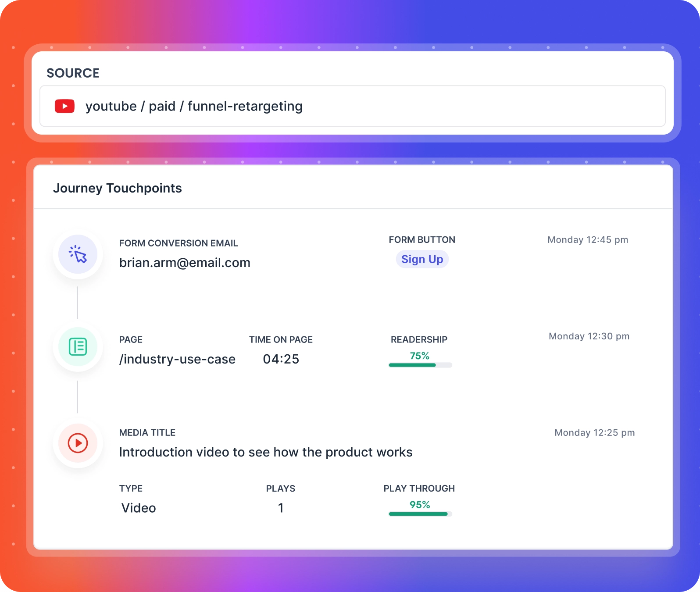Image resolution: width=700 pixels, height=592 pixels.
Task: Click the form conversion cursor icon
Action: coord(78,254)
